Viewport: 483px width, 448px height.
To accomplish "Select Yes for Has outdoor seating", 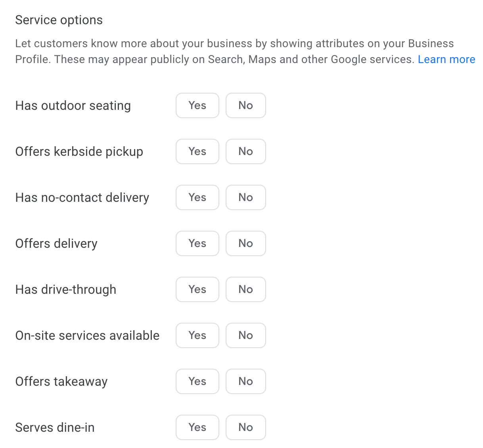I will [x=197, y=105].
